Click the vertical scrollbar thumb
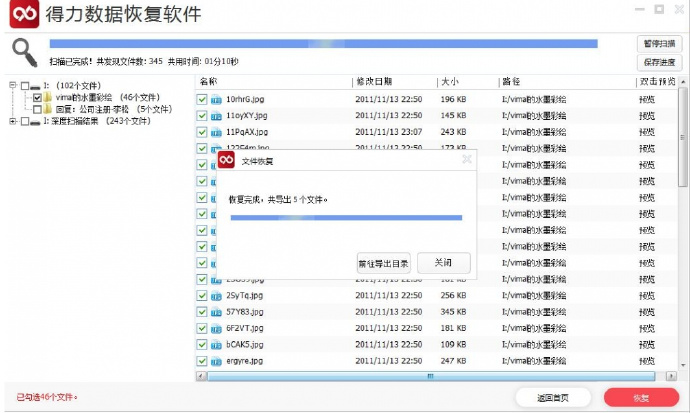Viewport: 690px width, 413px height. tap(683, 137)
